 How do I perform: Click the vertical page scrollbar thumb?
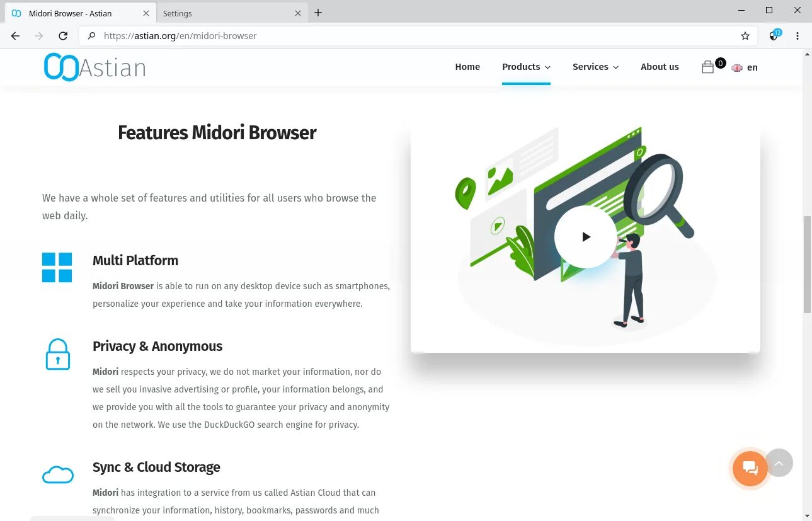pyautogui.click(x=807, y=264)
